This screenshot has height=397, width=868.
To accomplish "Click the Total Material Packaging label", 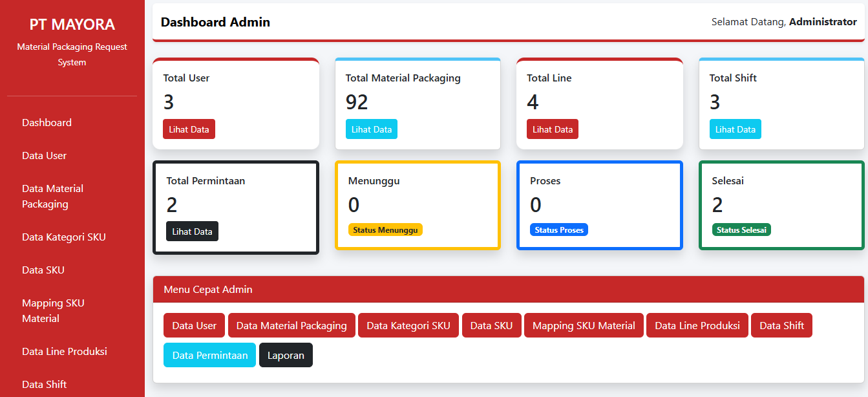I will point(403,78).
